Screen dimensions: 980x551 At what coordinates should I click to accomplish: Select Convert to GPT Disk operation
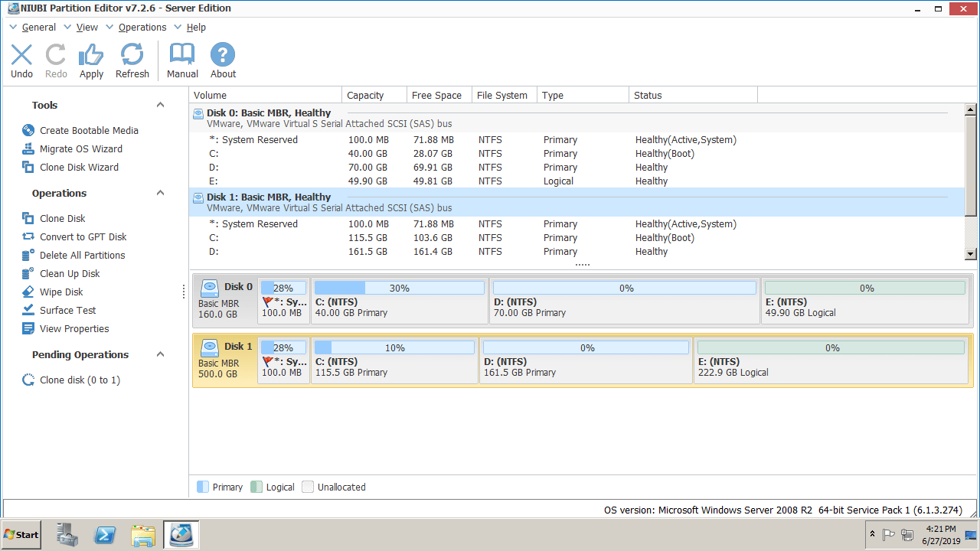[x=83, y=237]
